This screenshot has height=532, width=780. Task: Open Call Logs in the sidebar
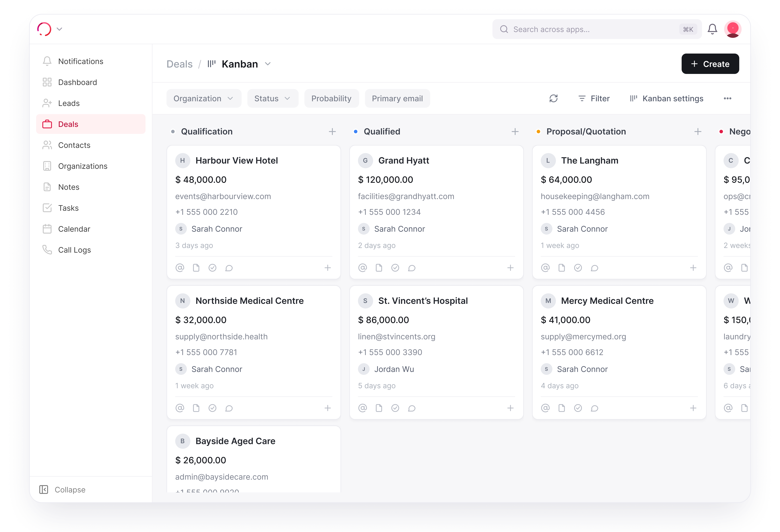point(91,250)
